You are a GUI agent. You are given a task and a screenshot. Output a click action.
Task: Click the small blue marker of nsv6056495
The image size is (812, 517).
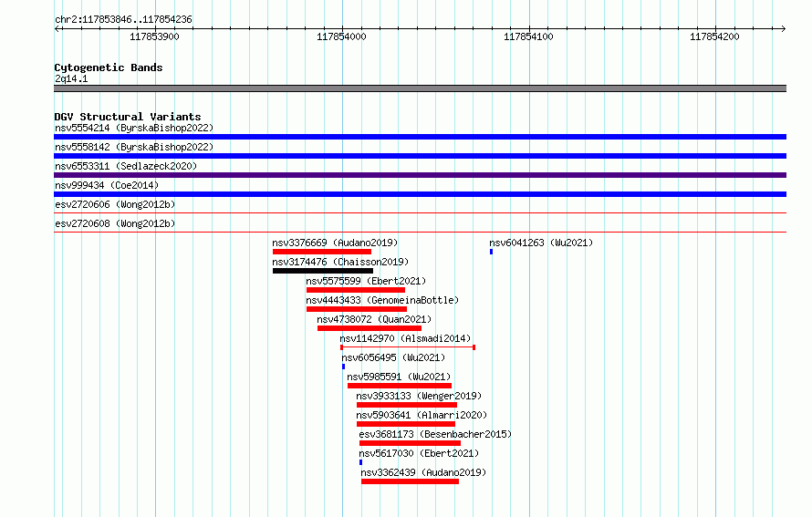pos(343,367)
